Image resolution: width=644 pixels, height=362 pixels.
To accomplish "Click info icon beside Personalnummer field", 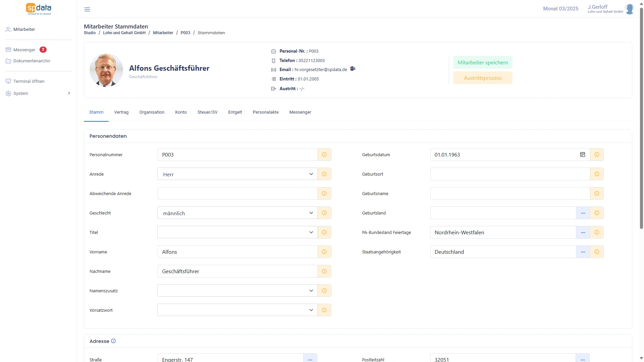I will 324,155.
